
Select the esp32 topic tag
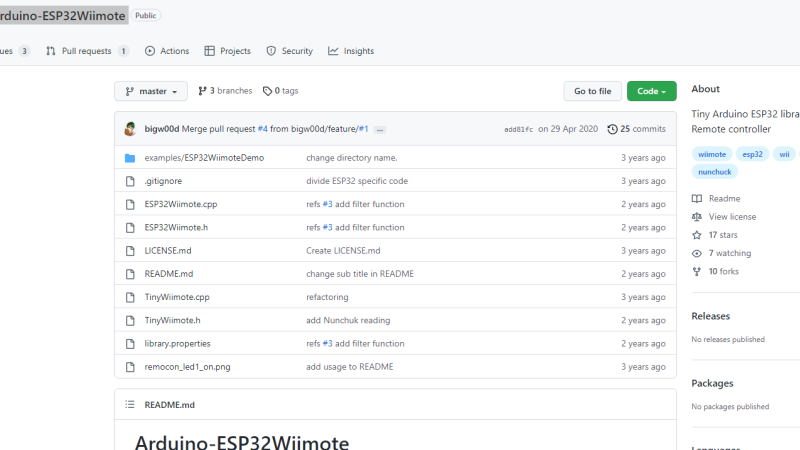pos(753,154)
